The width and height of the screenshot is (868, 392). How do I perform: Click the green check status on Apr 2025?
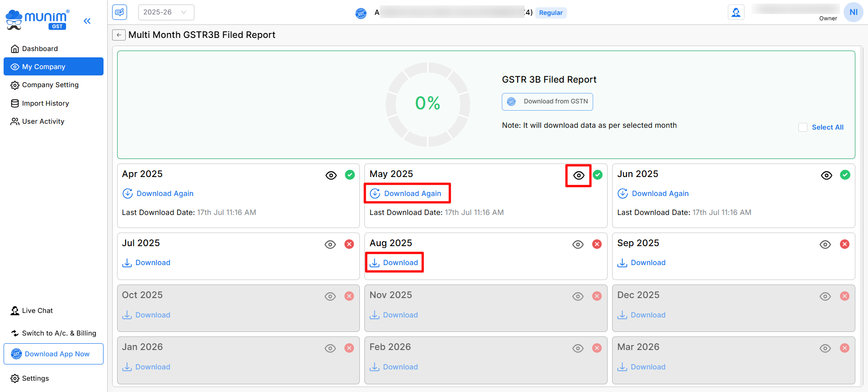(350, 175)
